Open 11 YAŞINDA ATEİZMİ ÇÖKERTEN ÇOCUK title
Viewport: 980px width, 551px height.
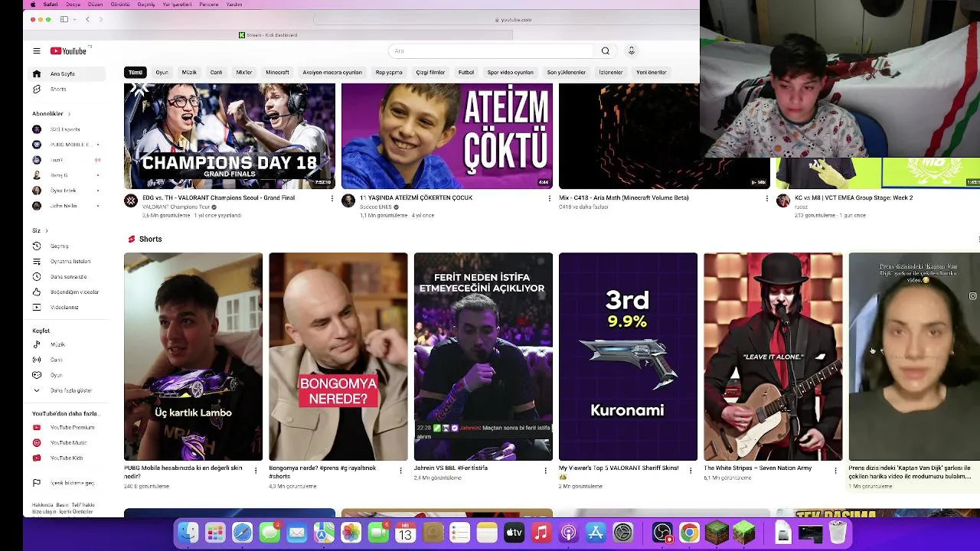(x=416, y=197)
